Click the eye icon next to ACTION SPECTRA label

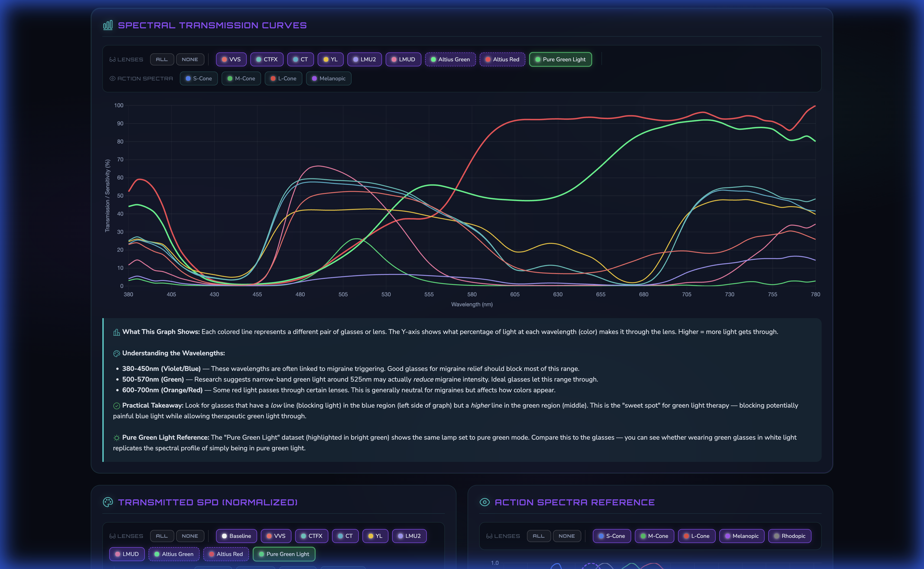click(112, 78)
